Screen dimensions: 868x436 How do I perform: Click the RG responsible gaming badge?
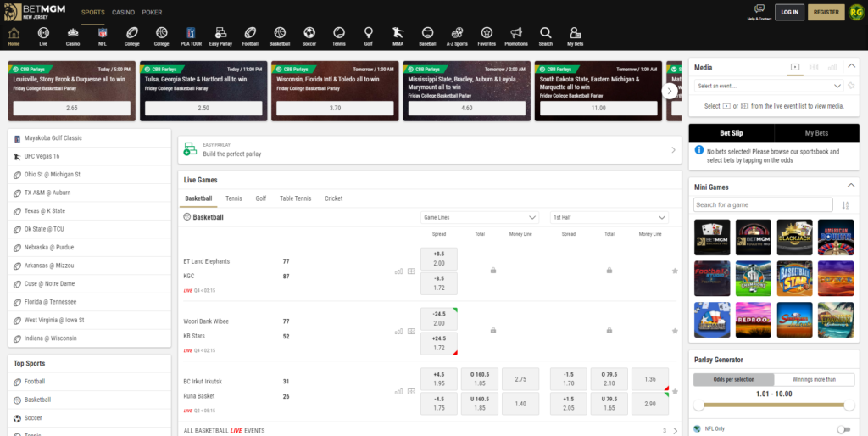pos(856,12)
